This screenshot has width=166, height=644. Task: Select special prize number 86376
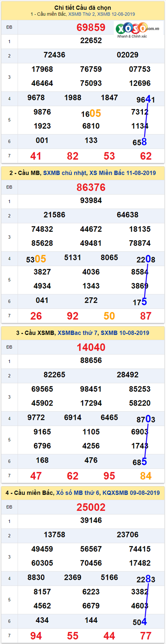point(91,188)
